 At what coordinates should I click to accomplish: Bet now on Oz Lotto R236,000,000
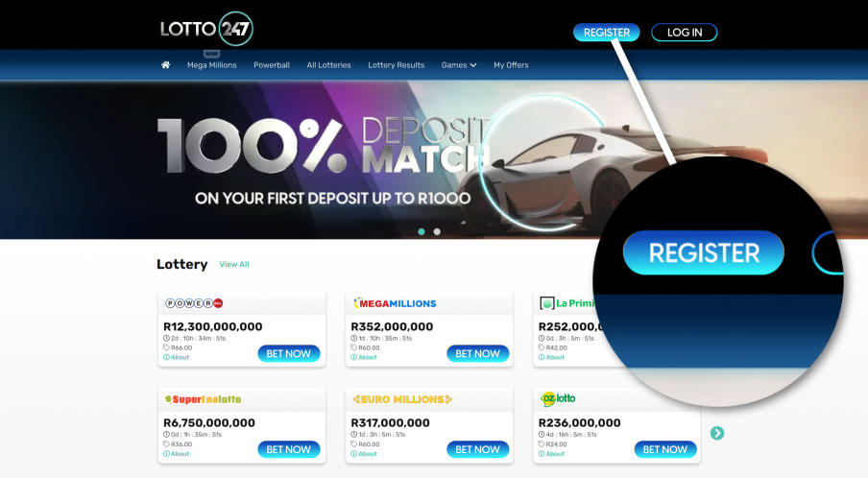[664, 449]
